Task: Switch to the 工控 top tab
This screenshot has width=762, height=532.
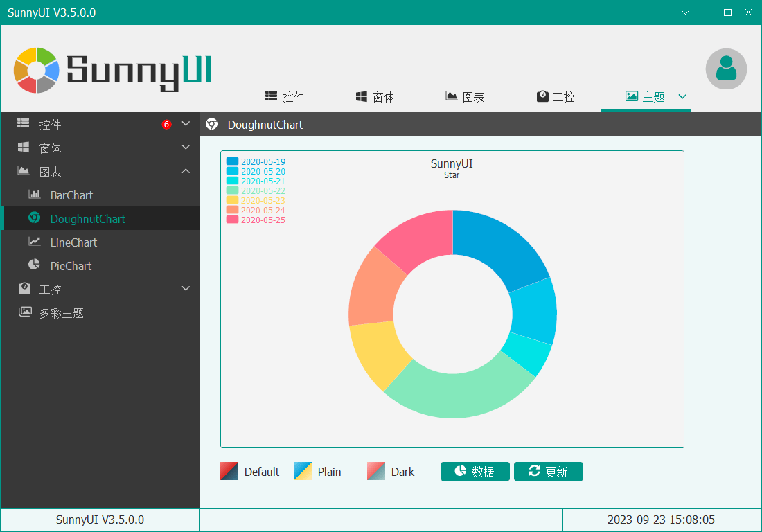Action: coord(556,97)
